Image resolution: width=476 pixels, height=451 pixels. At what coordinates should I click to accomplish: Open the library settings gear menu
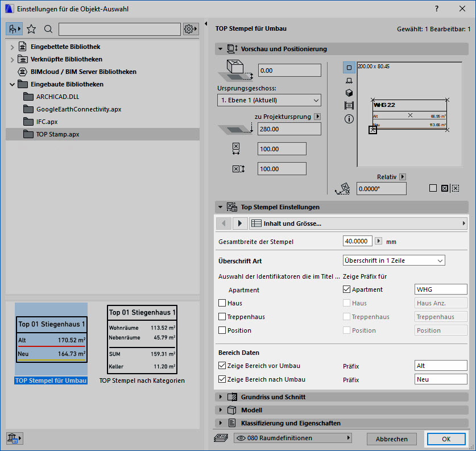coord(191,29)
